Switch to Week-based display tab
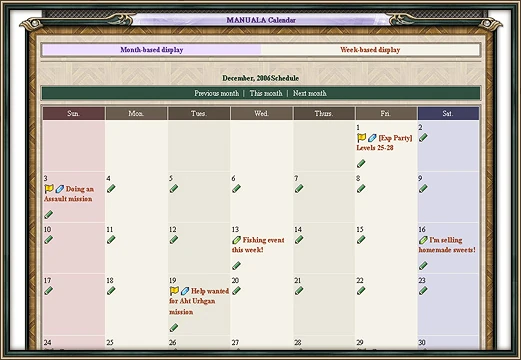This screenshot has height=360, width=521. coord(370,50)
